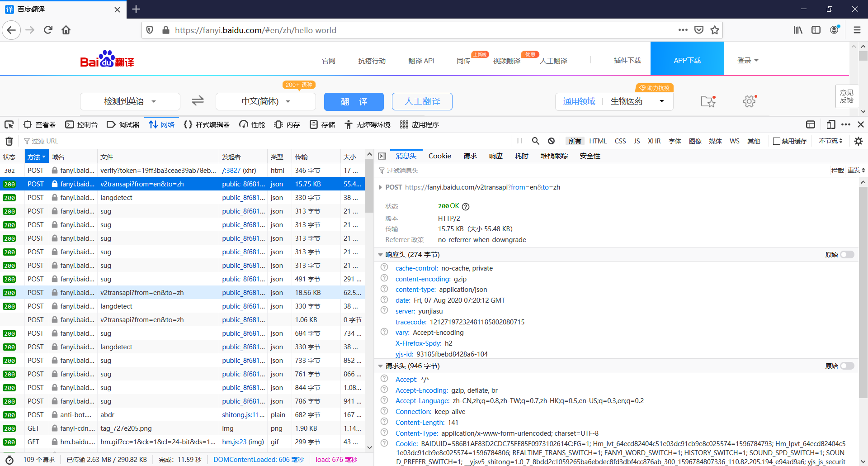Screen dimensions: 868x466
Task: Toggle responsive design mode icon
Action: [830, 124]
